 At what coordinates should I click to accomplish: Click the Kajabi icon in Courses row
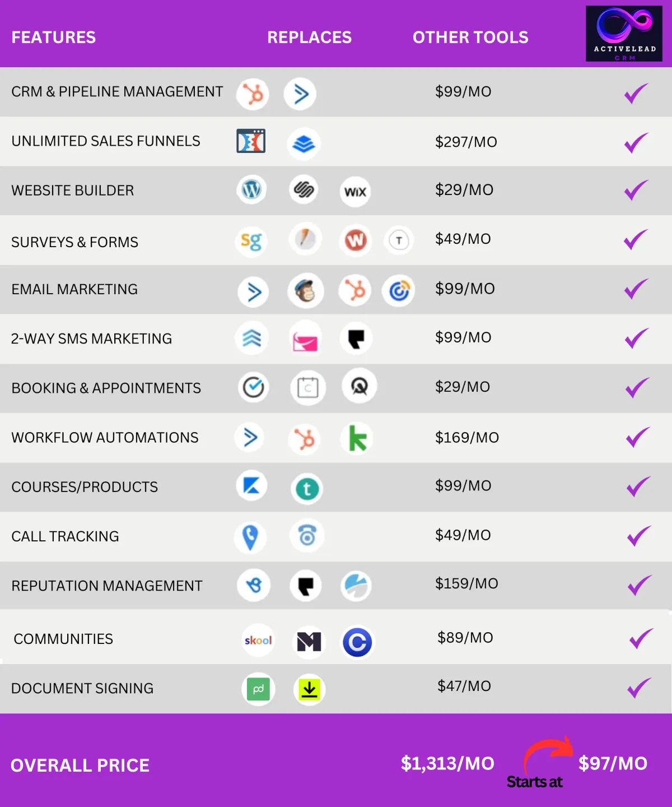click(251, 485)
